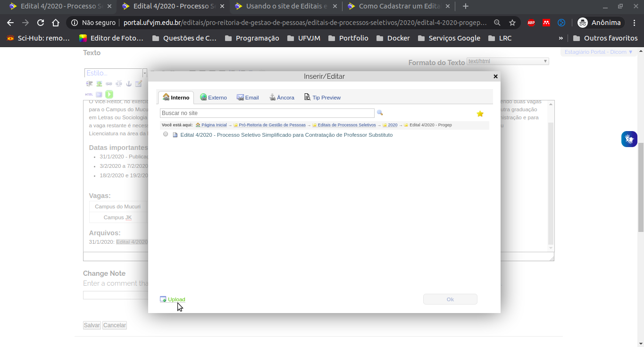Open the Formato do Texto dropdown

coord(507,61)
